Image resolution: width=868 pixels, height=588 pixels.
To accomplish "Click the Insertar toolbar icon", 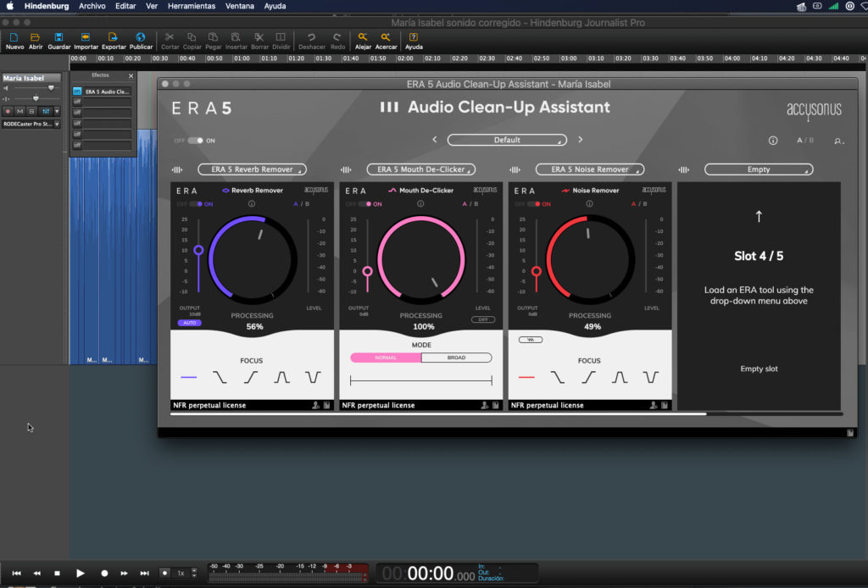I will click(236, 37).
